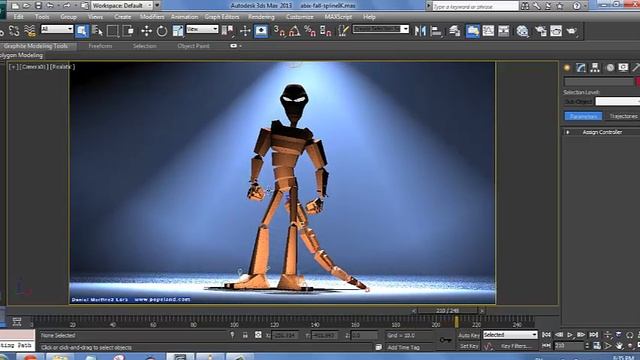Screen dimensions: 640x360
Task: Open Select by Name tool
Action: (98, 31)
